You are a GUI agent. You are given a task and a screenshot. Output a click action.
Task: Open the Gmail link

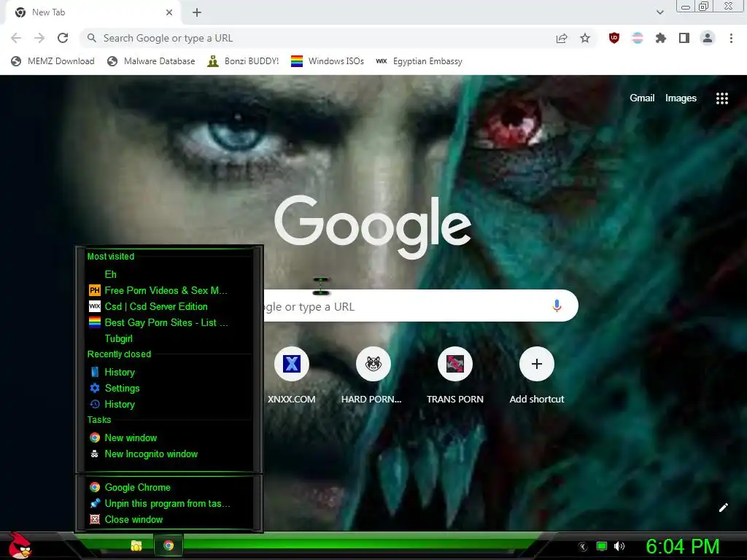tap(642, 98)
